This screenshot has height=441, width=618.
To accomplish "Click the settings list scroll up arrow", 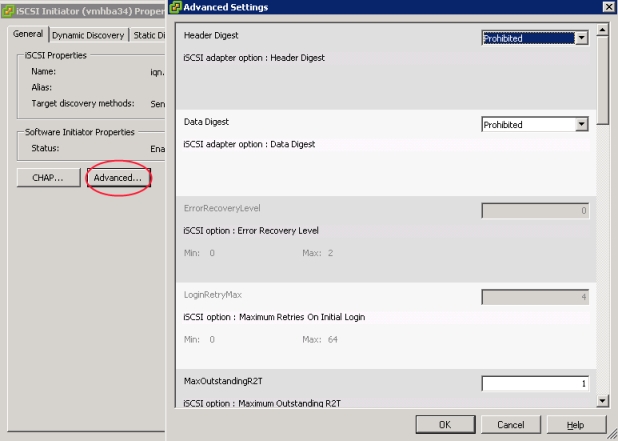I will pyautogui.click(x=602, y=24).
